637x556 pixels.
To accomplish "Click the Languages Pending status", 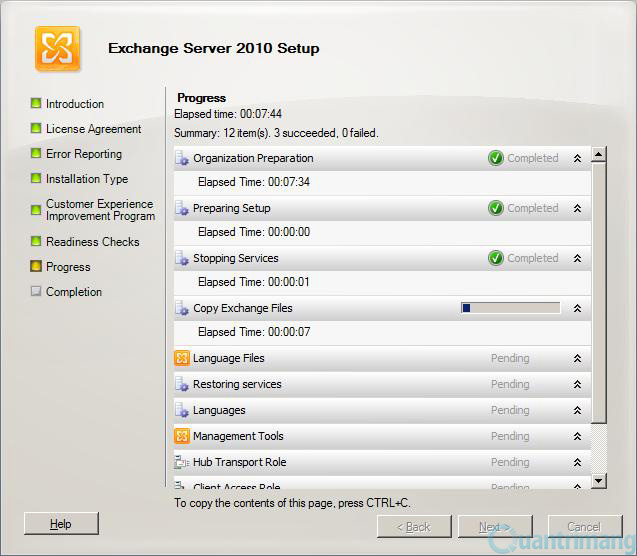I will coord(510,410).
